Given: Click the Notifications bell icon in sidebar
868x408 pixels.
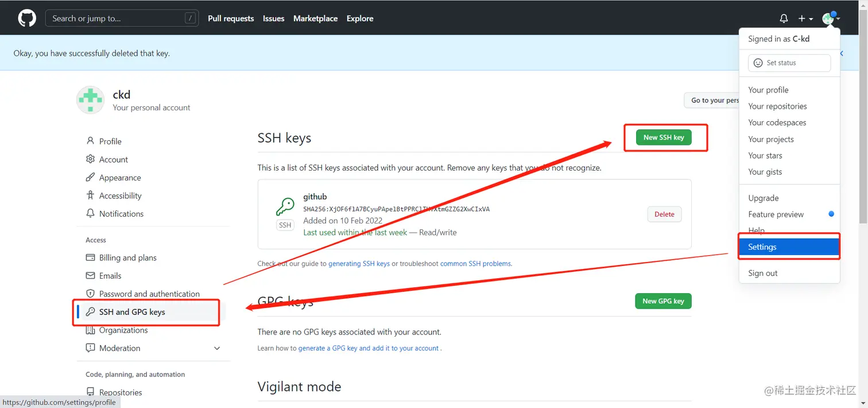Looking at the screenshot, I should 90,213.
